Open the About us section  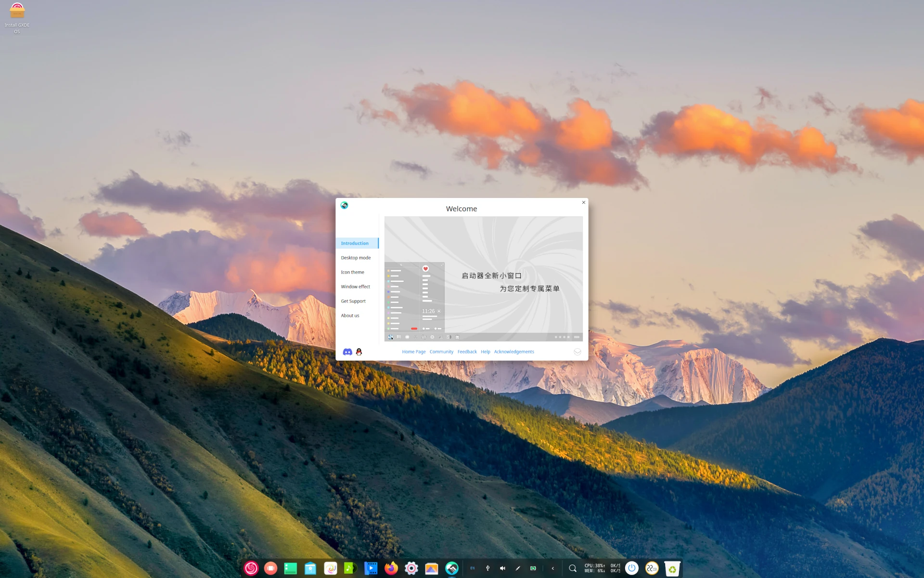point(350,315)
